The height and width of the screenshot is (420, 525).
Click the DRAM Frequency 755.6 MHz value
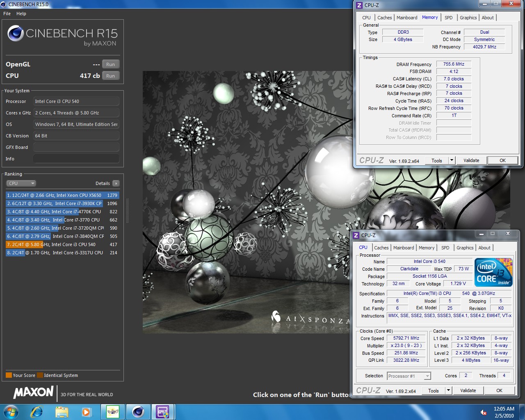[x=454, y=64]
